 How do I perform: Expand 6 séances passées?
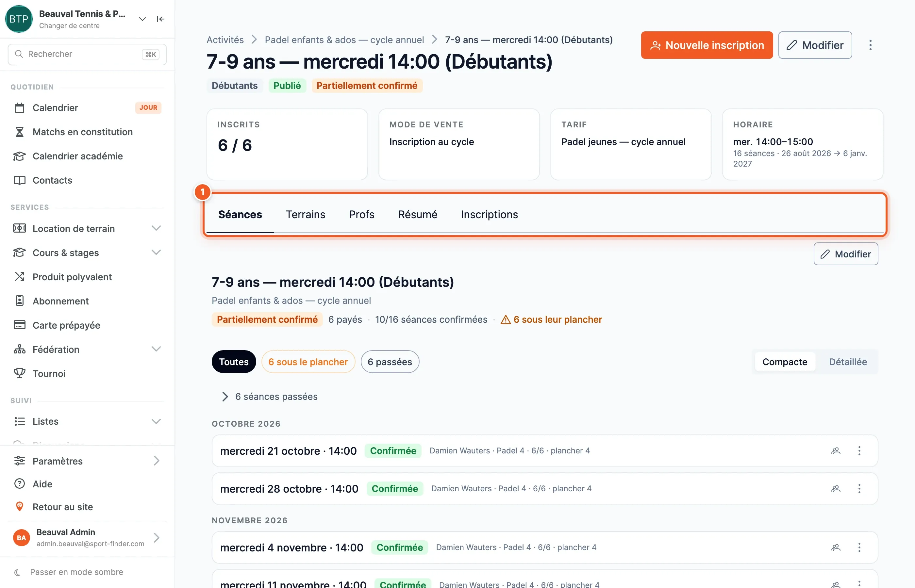269,397
